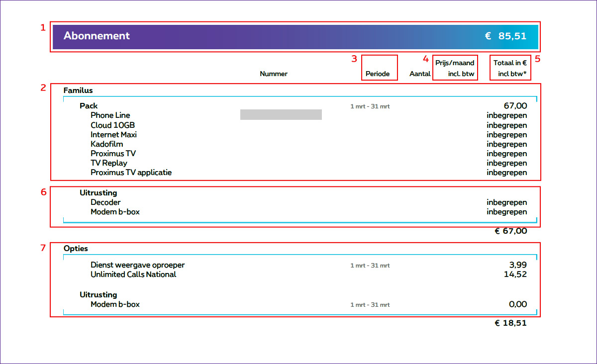Select the Kadofilm item
Viewport: 597px width, 364px height.
tap(106, 144)
